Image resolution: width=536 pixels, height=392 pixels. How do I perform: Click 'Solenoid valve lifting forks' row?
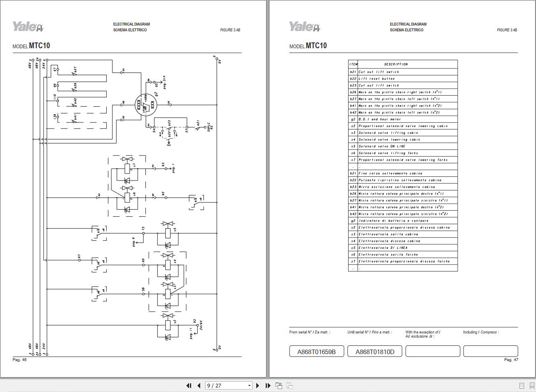coord(403,153)
